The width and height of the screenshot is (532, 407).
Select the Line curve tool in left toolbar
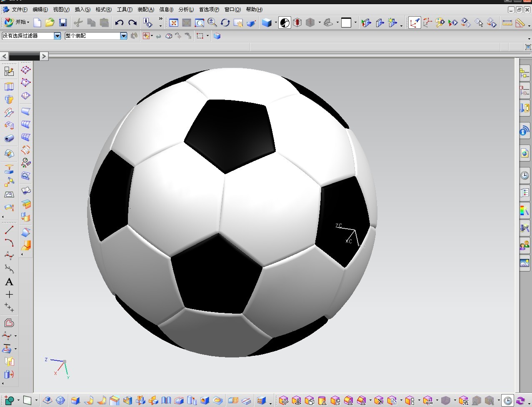pos(9,230)
